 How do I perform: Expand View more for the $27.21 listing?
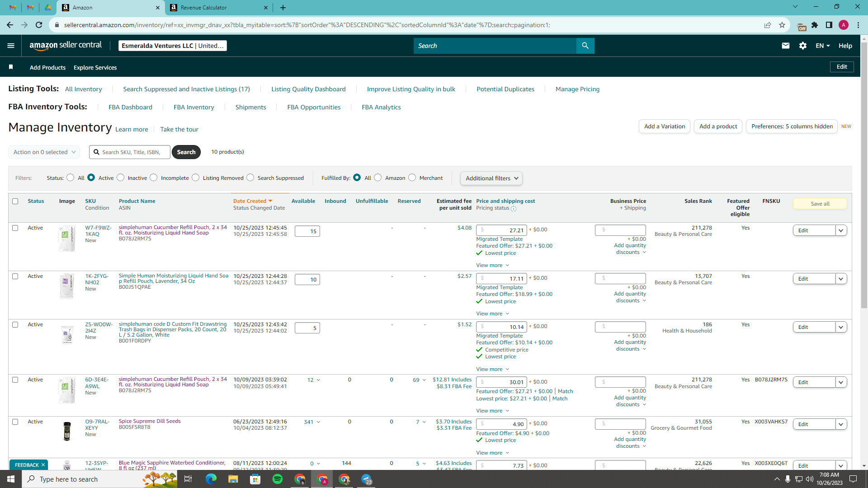492,265
